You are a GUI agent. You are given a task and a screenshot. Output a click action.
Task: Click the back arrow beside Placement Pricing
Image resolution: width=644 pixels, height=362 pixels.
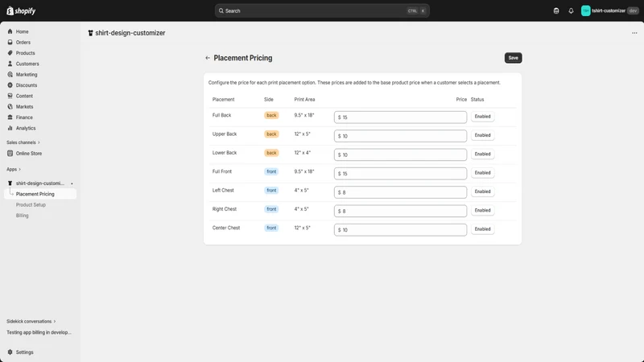[x=208, y=58]
